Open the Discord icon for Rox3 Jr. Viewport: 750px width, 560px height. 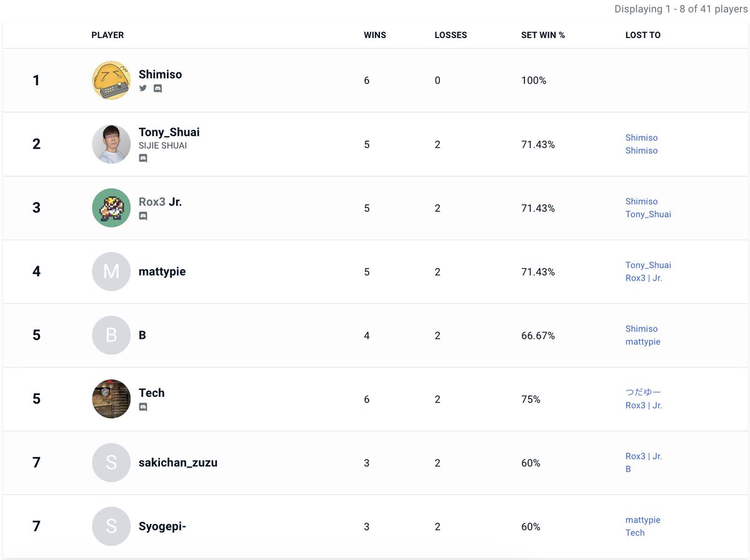click(143, 216)
